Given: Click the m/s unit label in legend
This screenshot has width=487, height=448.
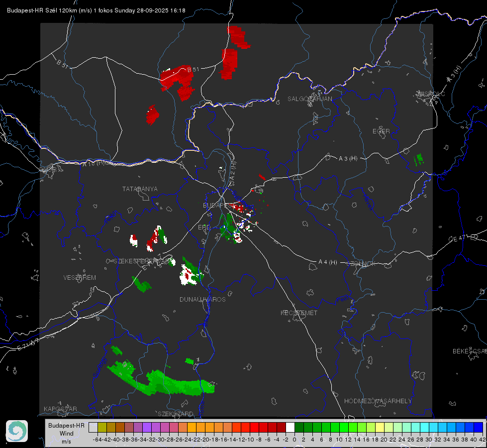Looking at the screenshot, I should tap(66, 442).
